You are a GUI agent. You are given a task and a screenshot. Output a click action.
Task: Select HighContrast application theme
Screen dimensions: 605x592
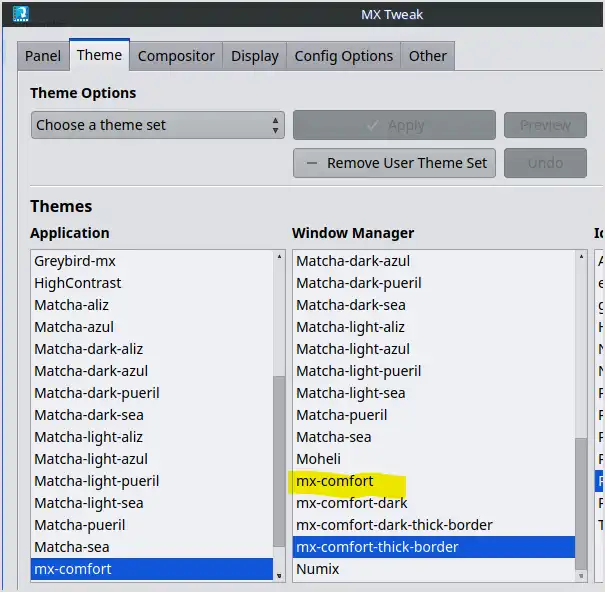tap(152, 283)
